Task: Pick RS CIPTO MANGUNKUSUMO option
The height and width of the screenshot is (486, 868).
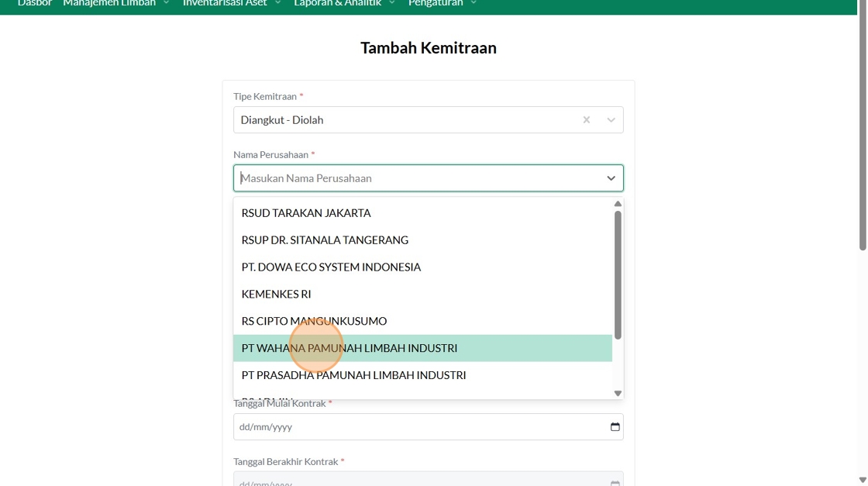Action: point(422,321)
